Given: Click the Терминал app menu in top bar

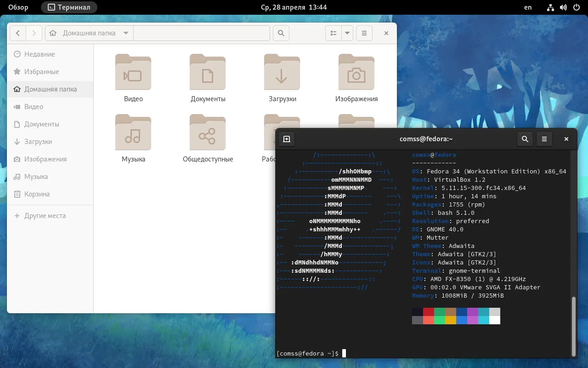Looking at the screenshot, I should point(69,7).
